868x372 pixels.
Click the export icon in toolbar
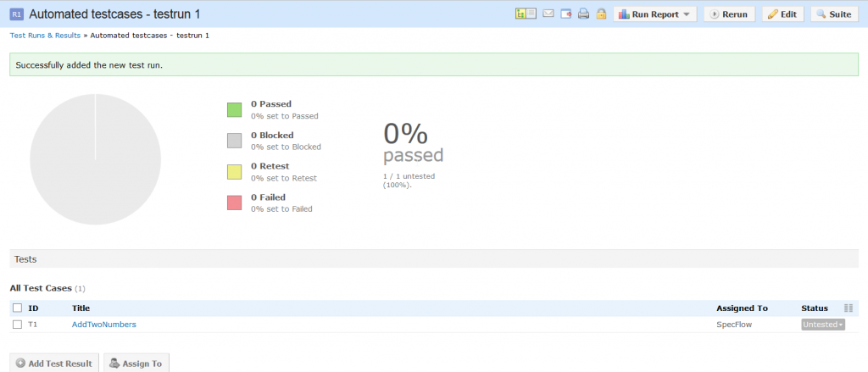coord(566,14)
